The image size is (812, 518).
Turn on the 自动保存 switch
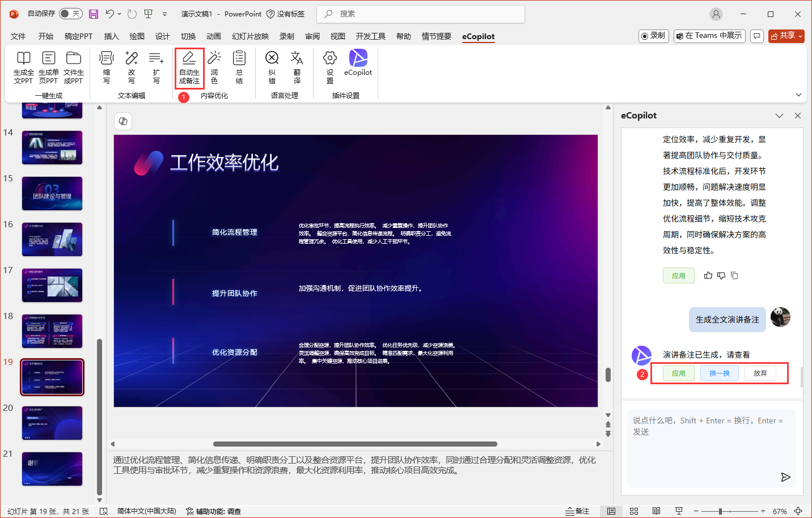pyautogui.click(x=70, y=14)
